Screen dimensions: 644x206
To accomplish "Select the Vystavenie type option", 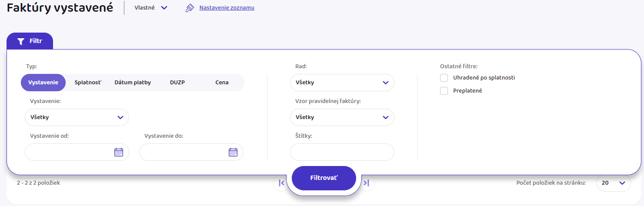I will 43,82.
